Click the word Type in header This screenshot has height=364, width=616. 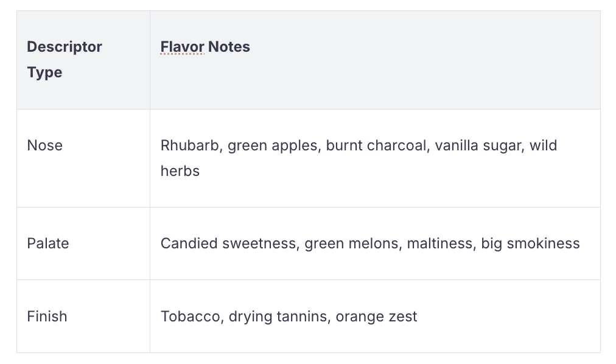45,72
